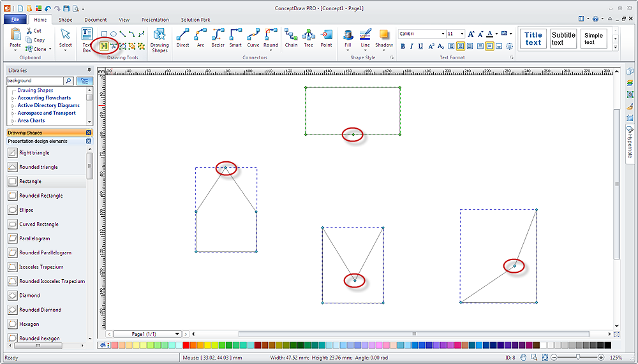The width and height of the screenshot is (638, 364).
Task: Select the rectangle drawing tool
Action: pos(104,34)
